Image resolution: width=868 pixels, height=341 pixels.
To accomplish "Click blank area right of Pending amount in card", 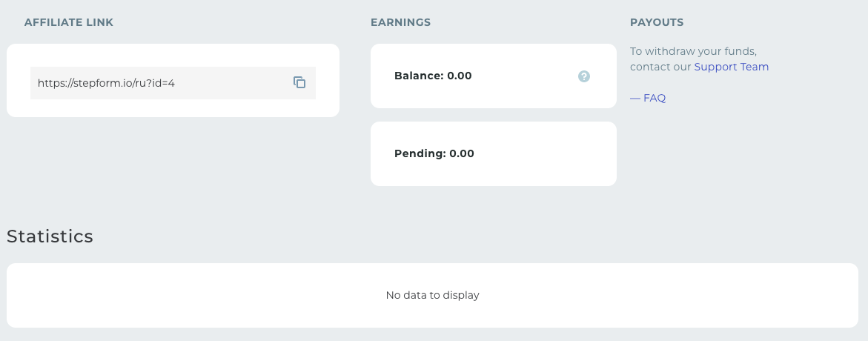I will click(543, 153).
